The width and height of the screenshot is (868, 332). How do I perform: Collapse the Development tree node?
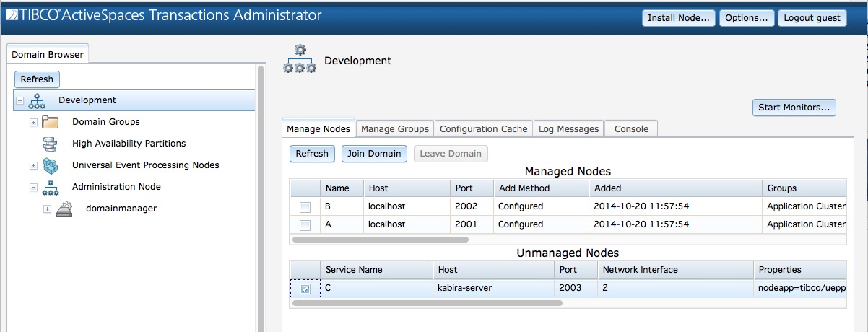pyautogui.click(x=19, y=101)
